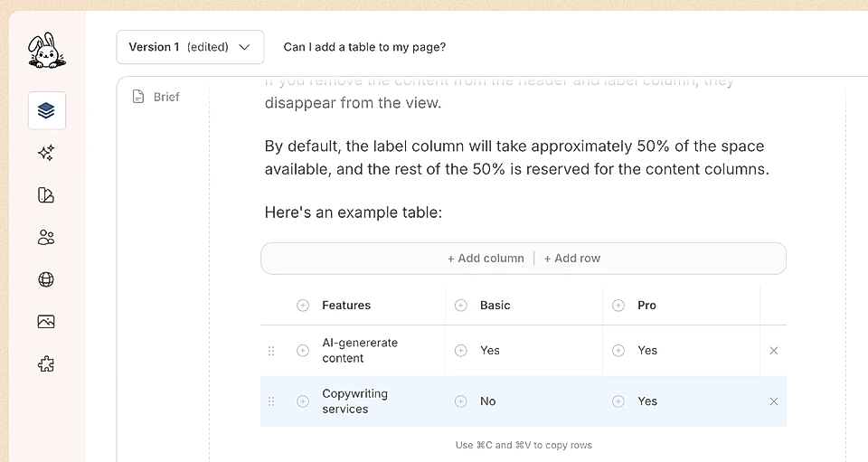Delete the AI-genererate content row
This screenshot has width=868, height=462.
(x=774, y=350)
